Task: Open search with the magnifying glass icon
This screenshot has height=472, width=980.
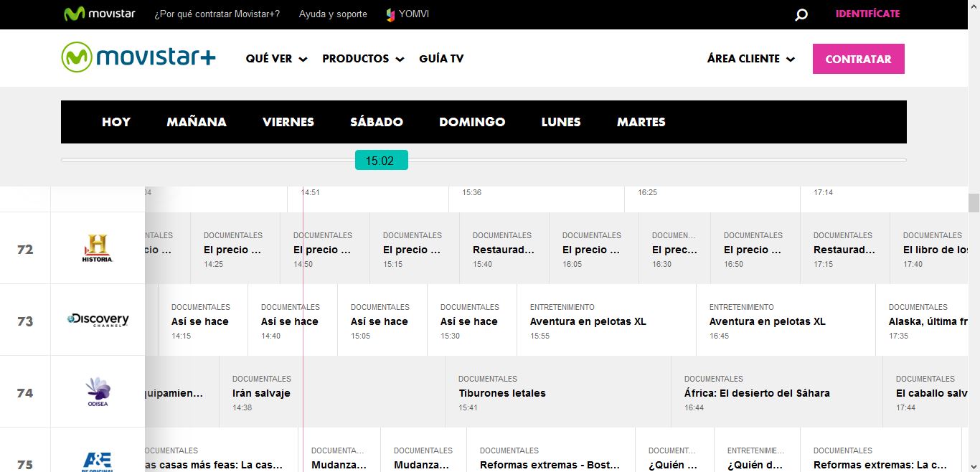Action: [x=801, y=14]
